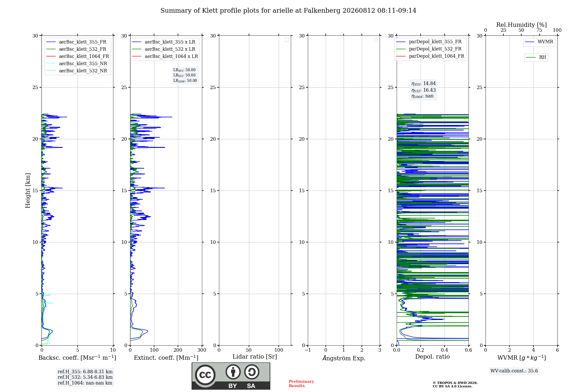This screenshot has height=392, width=577.
Task: Click the aerBsc_klett_355_FR legend entry
Action: [76, 42]
